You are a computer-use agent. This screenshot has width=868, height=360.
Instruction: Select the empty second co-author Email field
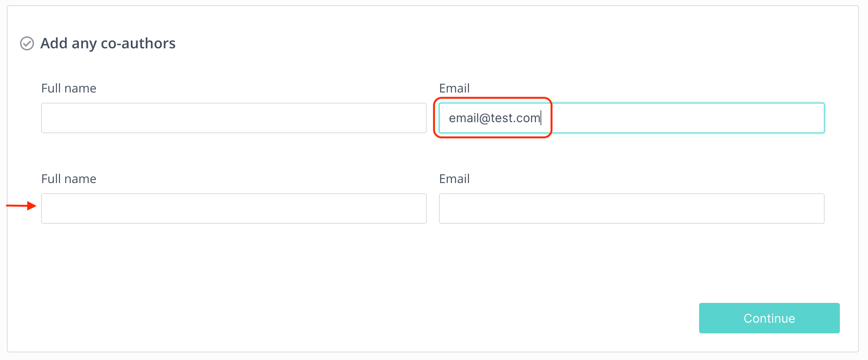tap(631, 209)
